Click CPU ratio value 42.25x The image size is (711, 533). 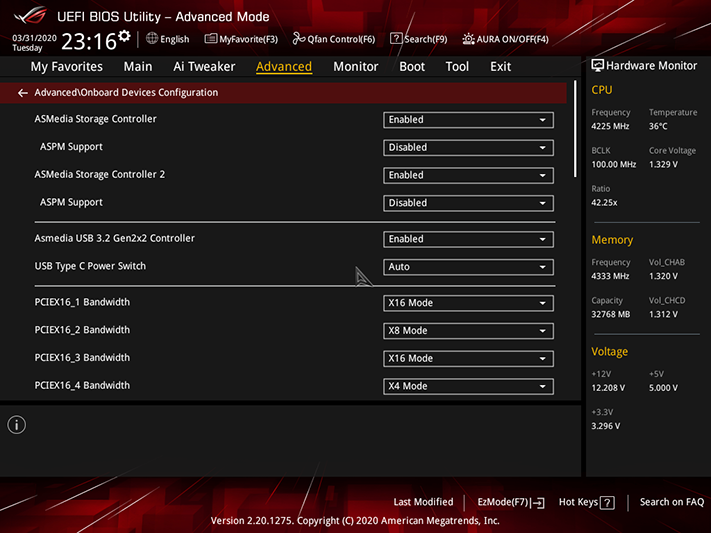[604, 202]
